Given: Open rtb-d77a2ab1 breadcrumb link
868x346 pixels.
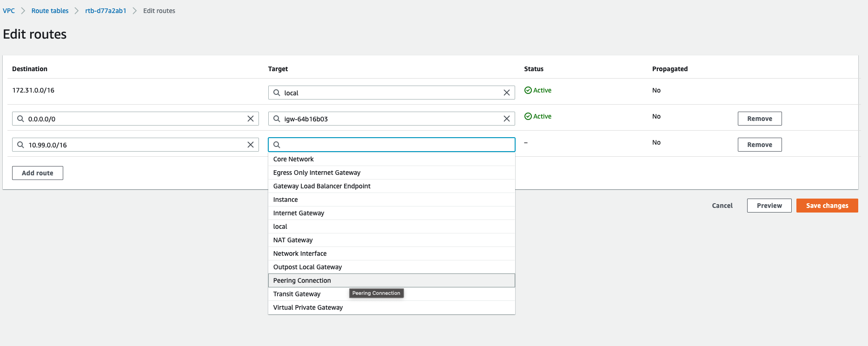Looking at the screenshot, I should click(x=106, y=11).
